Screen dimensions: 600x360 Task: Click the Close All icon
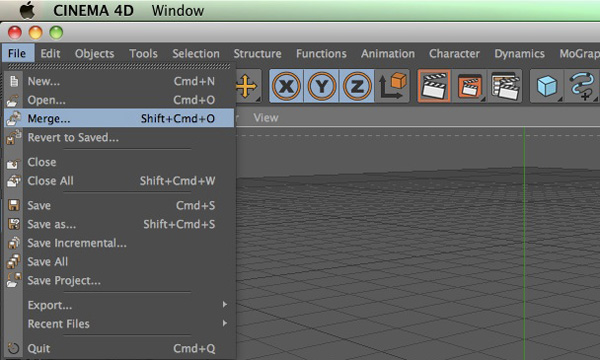click(x=13, y=181)
